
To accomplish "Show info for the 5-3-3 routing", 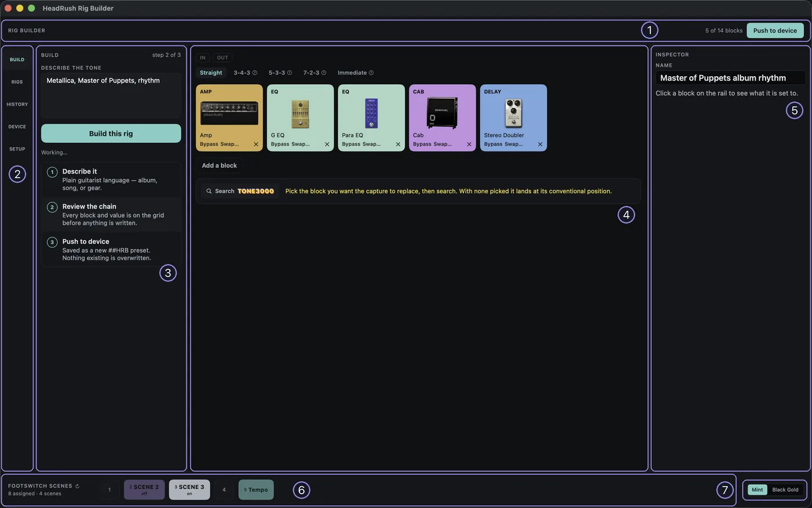I will tap(289, 73).
